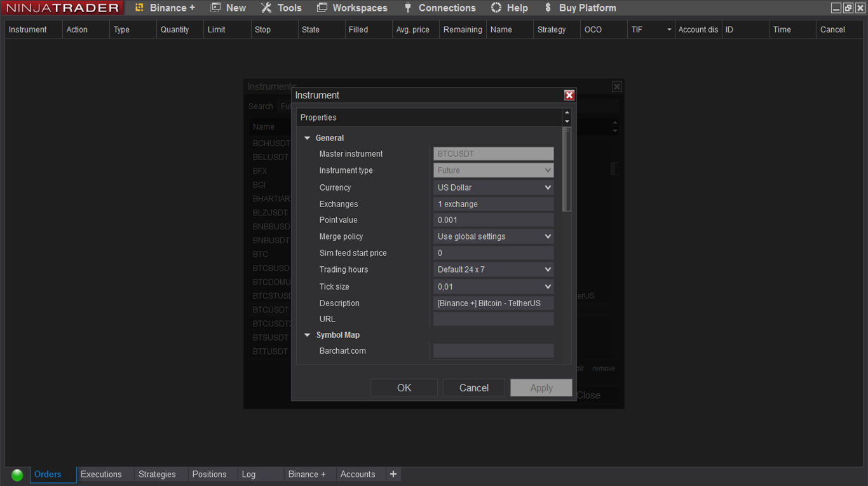Open the Tools wrench icon menu
The width and height of the screenshot is (868, 486).
pos(266,8)
